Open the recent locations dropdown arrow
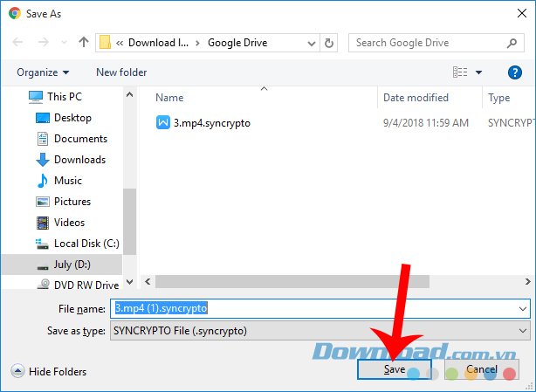The image size is (536, 392). point(64,43)
